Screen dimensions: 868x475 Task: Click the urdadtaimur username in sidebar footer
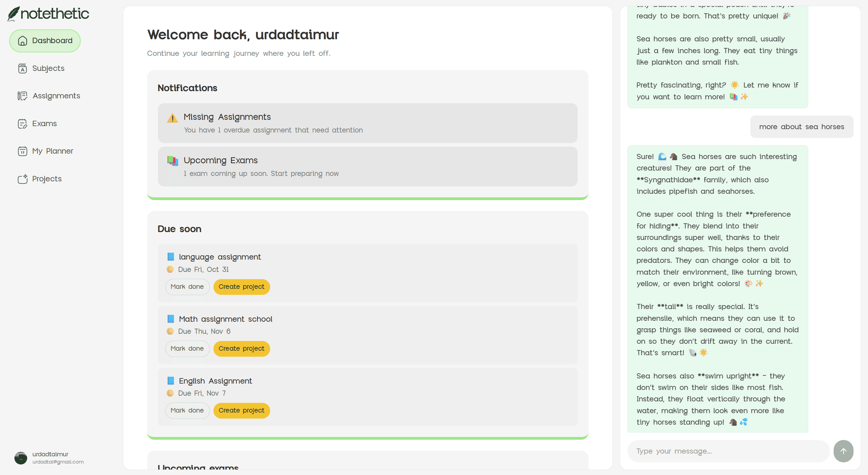(x=50, y=454)
